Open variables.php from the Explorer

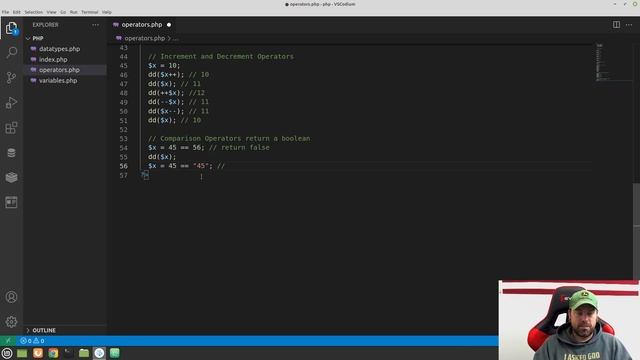point(58,80)
